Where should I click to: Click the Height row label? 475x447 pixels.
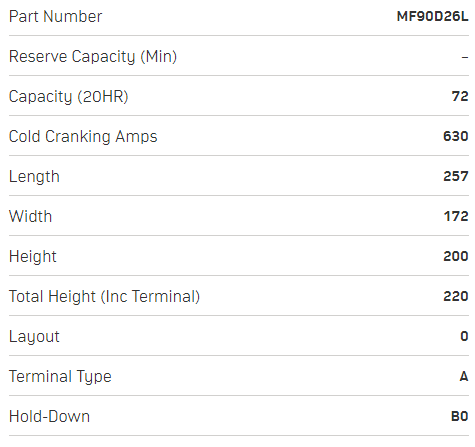33,257
